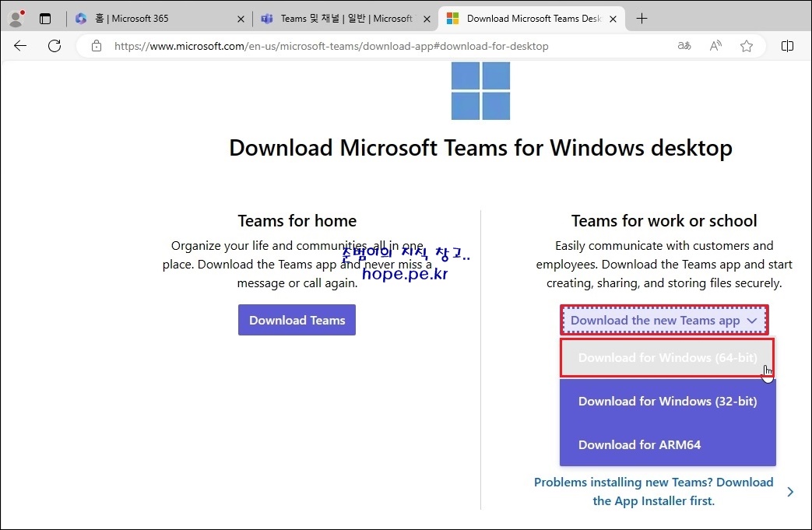Image resolution: width=812 pixels, height=530 pixels.
Task: Reload the page with the refresh icon
Action: coord(54,46)
